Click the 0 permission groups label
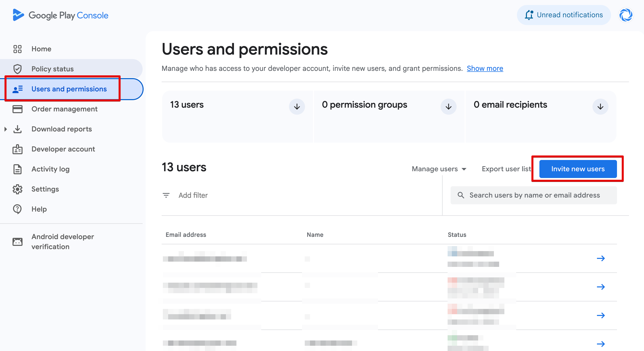Image resolution: width=644 pixels, height=351 pixels. (365, 105)
